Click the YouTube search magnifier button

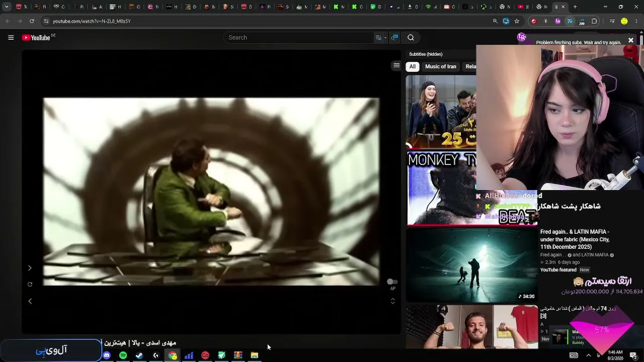[x=411, y=38]
